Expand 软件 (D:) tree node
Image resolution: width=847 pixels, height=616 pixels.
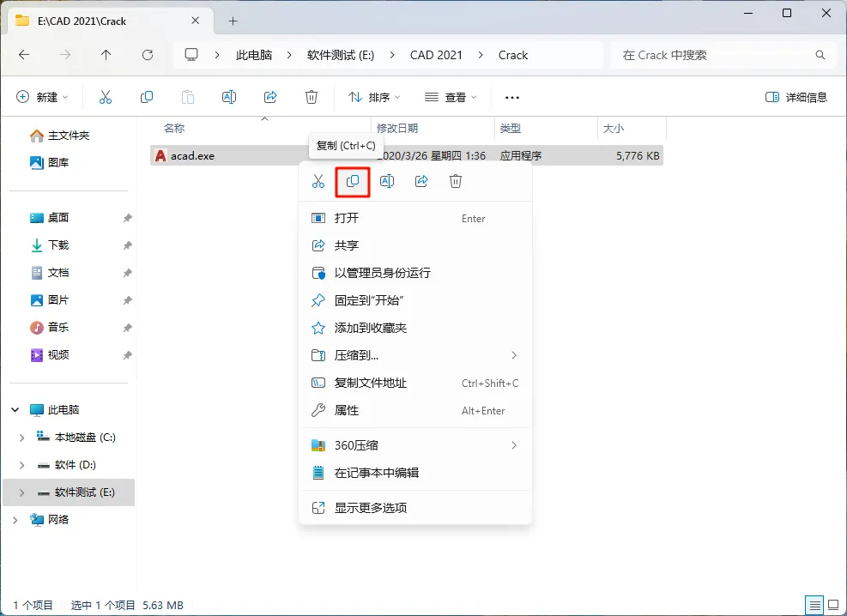coord(21,465)
